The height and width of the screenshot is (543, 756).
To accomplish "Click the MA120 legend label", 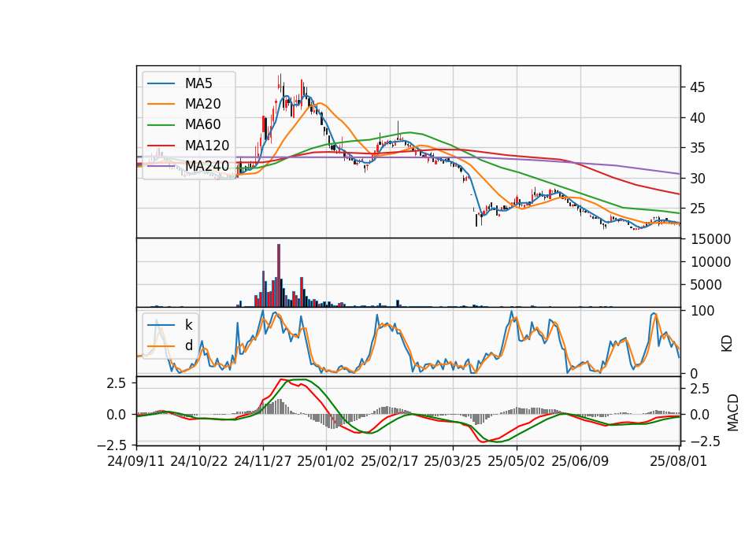I will pyautogui.click(x=207, y=145).
